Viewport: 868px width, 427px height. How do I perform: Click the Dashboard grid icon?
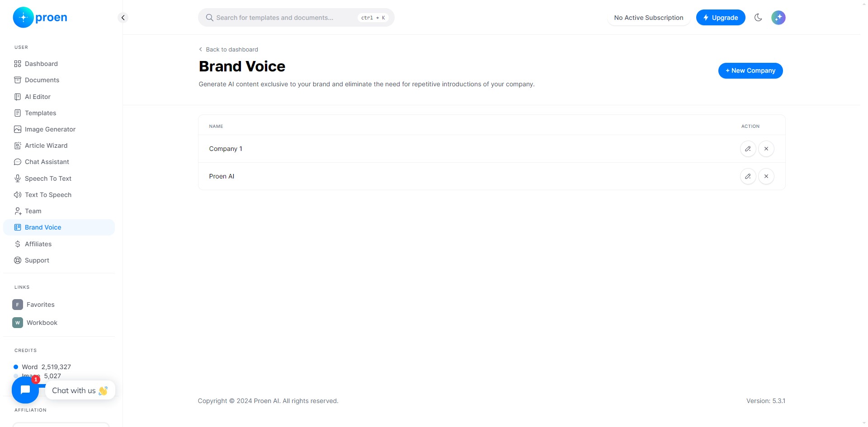click(18, 64)
